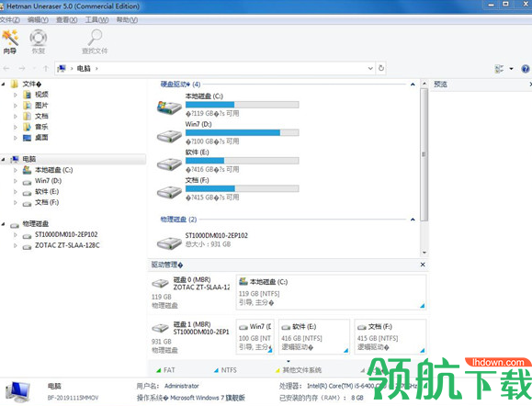Click the FAT legend entry

(x=165, y=370)
